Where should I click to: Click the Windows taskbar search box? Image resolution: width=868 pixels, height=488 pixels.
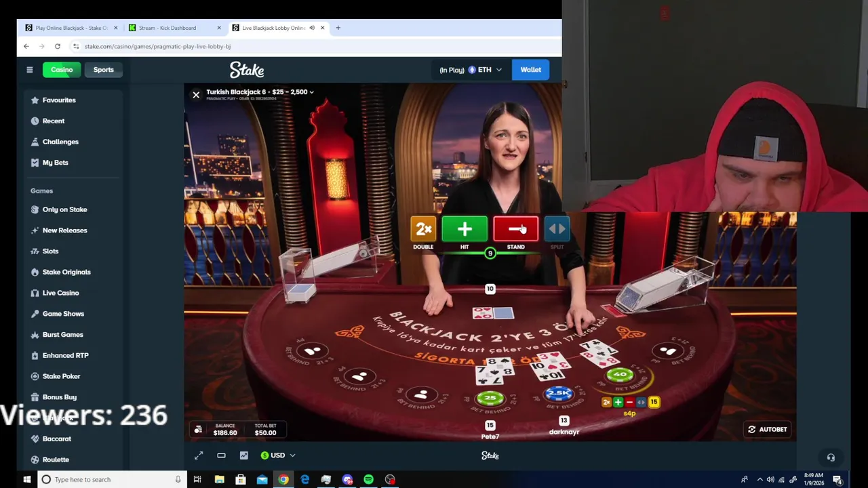pos(111,479)
